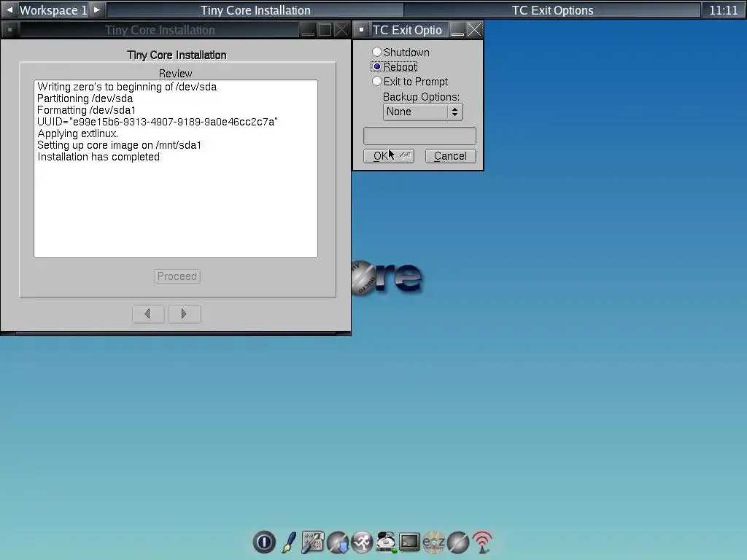Viewport: 747px width, 560px height.
Task: Click Cancel in TC Exit Options
Action: (450, 156)
